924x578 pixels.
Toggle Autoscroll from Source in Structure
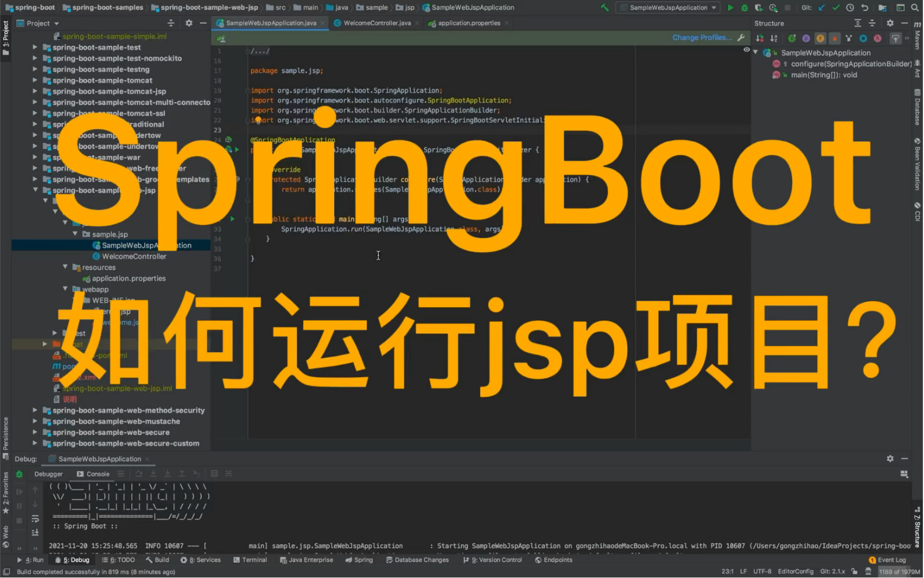[895, 38]
